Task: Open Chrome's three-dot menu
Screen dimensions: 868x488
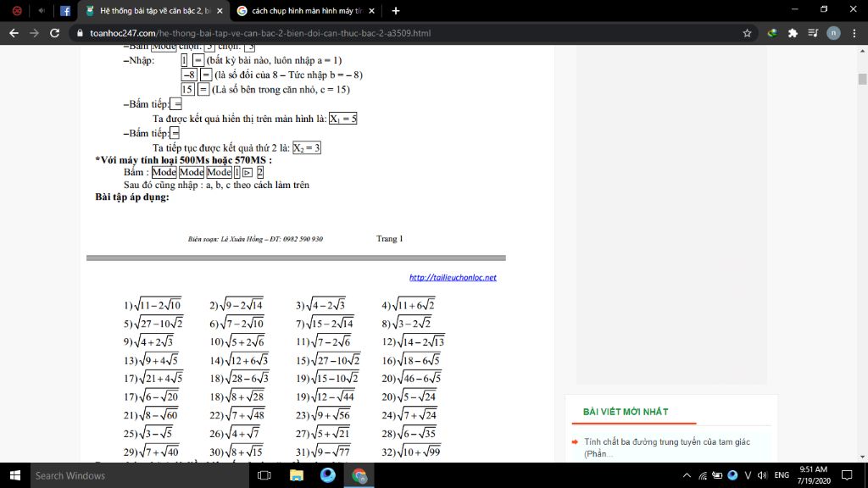Action: point(854,33)
